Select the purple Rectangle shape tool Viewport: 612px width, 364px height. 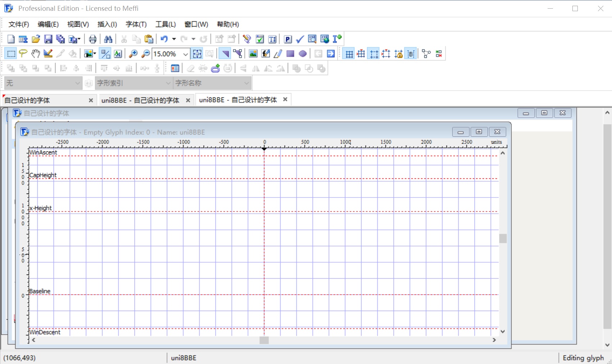290,54
